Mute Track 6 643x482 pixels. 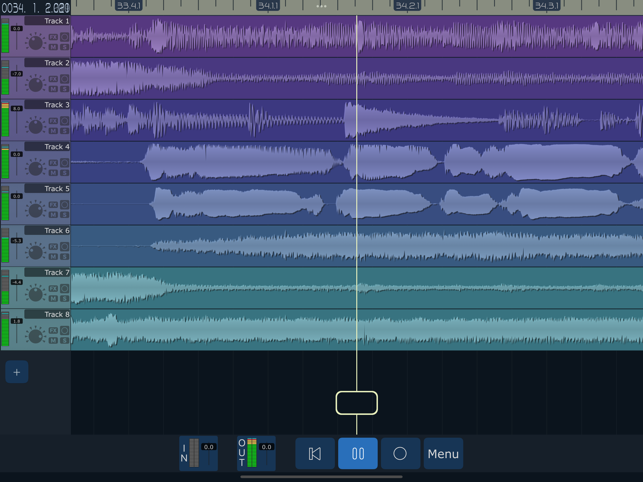53,257
